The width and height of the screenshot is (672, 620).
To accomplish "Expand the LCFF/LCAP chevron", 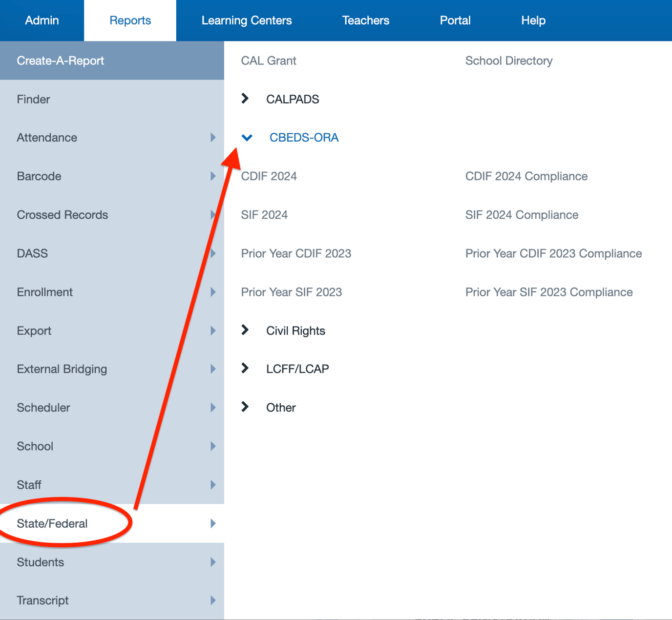I will (245, 369).
